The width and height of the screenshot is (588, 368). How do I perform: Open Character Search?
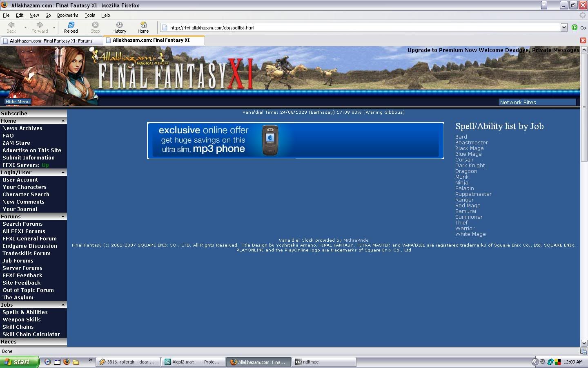click(26, 195)
